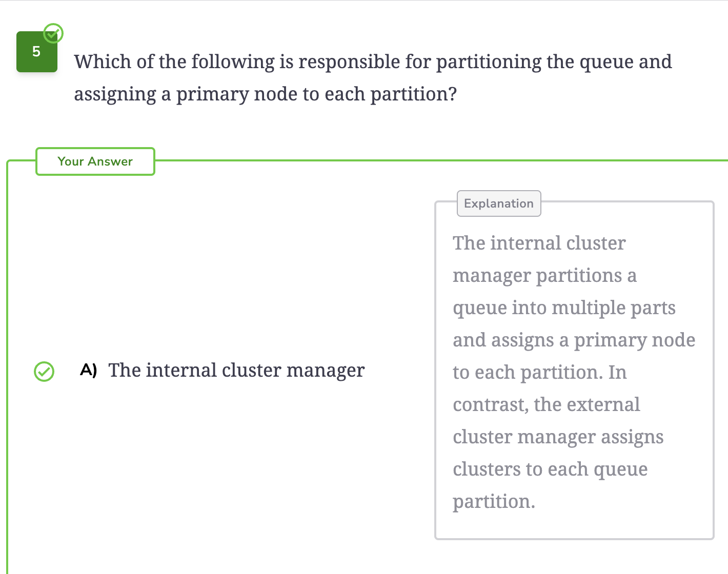Click the correct-answer check circle beside option A
Viewport: 728px width, 574px height.
point(44,372)
